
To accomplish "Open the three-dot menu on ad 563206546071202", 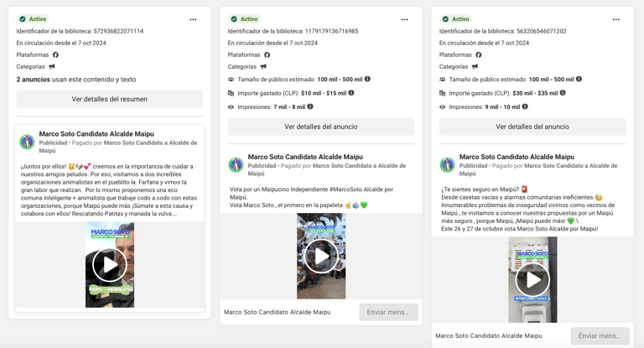I will click(x=616, y=19).
